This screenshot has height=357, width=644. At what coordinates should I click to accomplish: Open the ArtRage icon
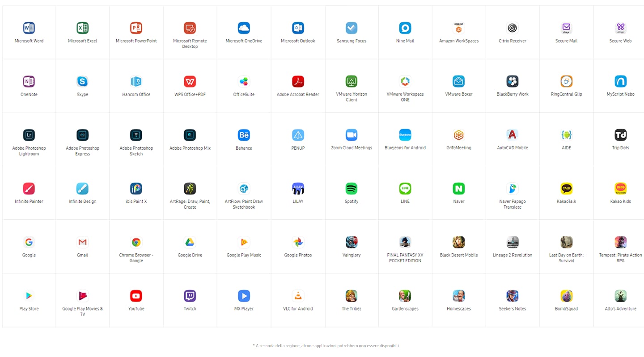[190, 189]
